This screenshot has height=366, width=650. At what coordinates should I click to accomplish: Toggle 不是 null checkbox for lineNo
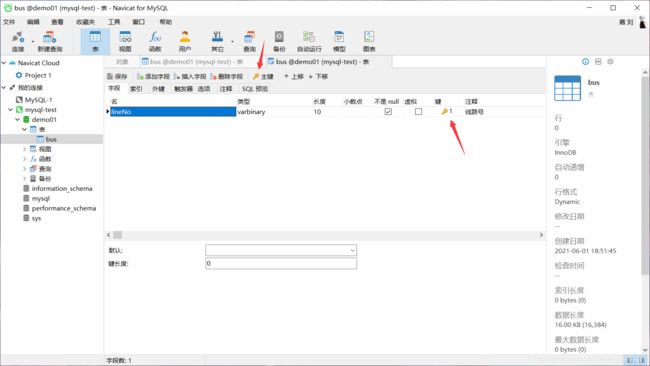point(388,111)
